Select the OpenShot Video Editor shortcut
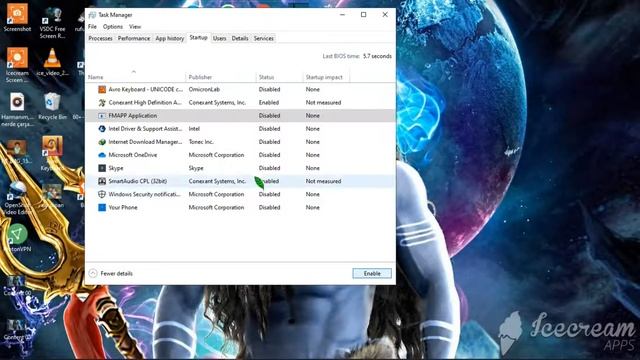This screenshot has height=360, width=640. tap(17, 198)
